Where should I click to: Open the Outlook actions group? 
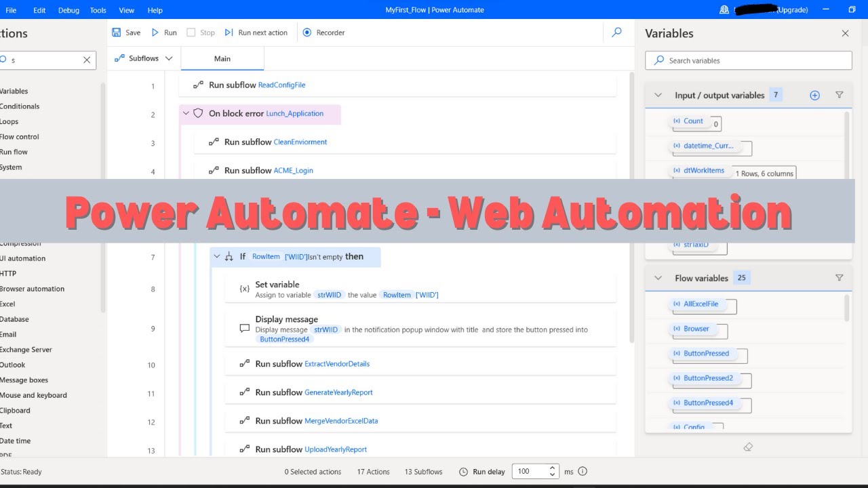(12, 365)
